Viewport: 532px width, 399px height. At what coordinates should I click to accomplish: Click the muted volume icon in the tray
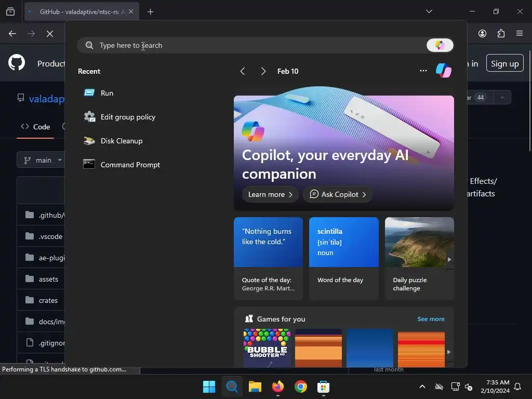click(x=469, y=387)
